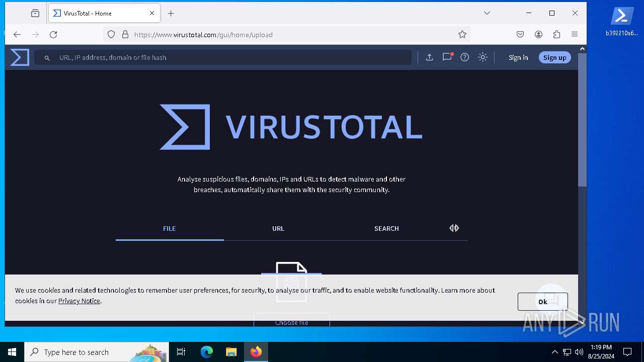This screenshot has width=644, height=362.
Task: Open Task View on the taskbar
Action: (x=181, y=352)
